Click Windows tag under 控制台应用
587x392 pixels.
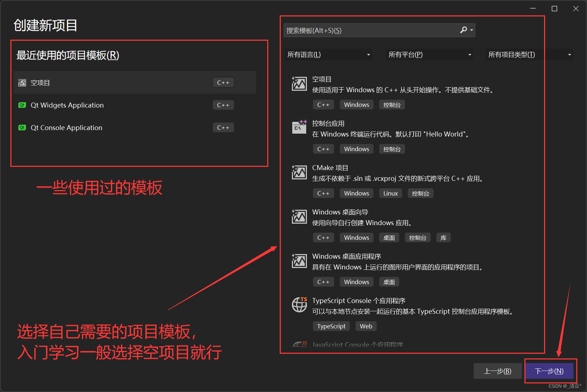[357, 149]
